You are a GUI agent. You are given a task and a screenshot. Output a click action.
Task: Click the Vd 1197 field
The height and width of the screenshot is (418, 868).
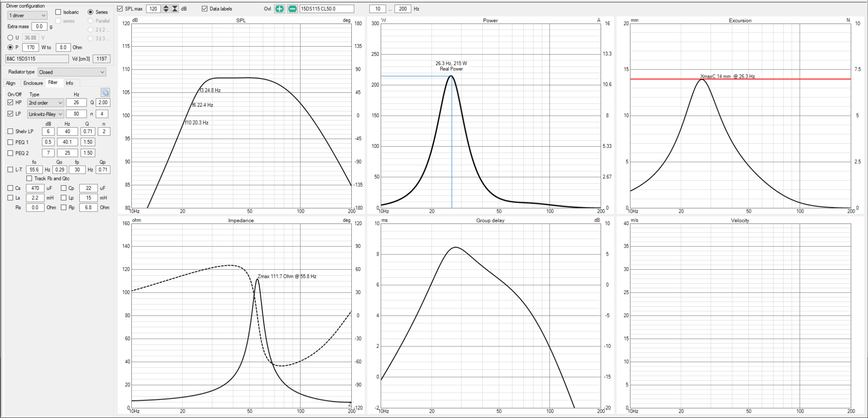pyautogui.click(x=102, y=59)
